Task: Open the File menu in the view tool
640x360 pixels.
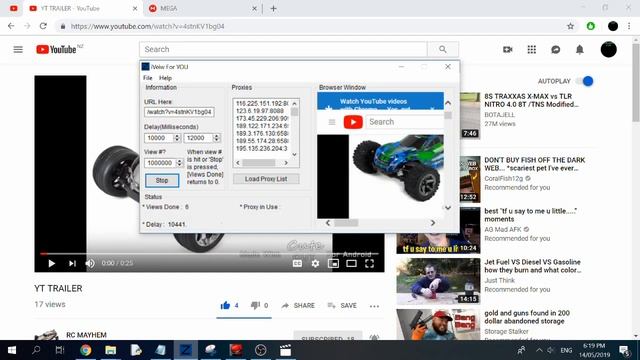Action: click(x=148, y=78)
